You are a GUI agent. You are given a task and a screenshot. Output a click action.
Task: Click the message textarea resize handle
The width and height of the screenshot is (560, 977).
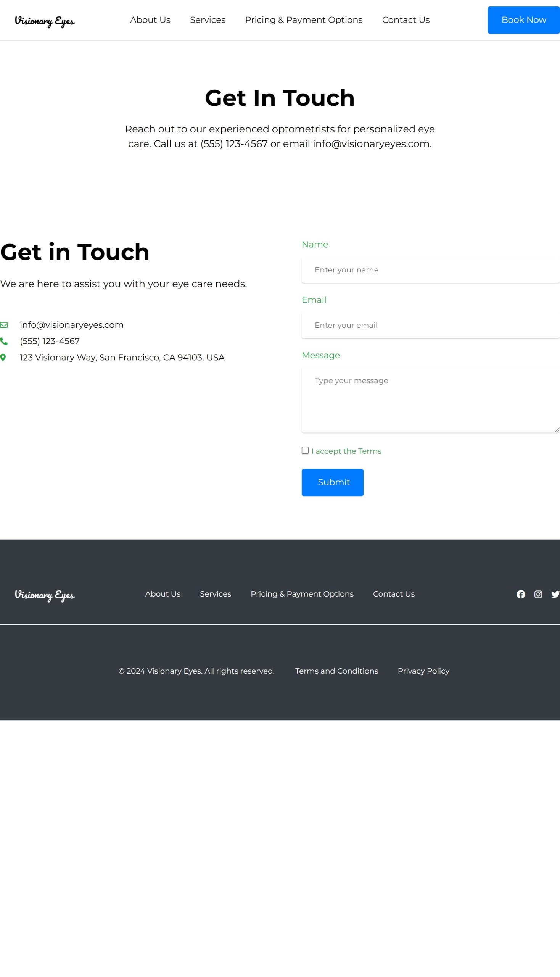(557, 430)
